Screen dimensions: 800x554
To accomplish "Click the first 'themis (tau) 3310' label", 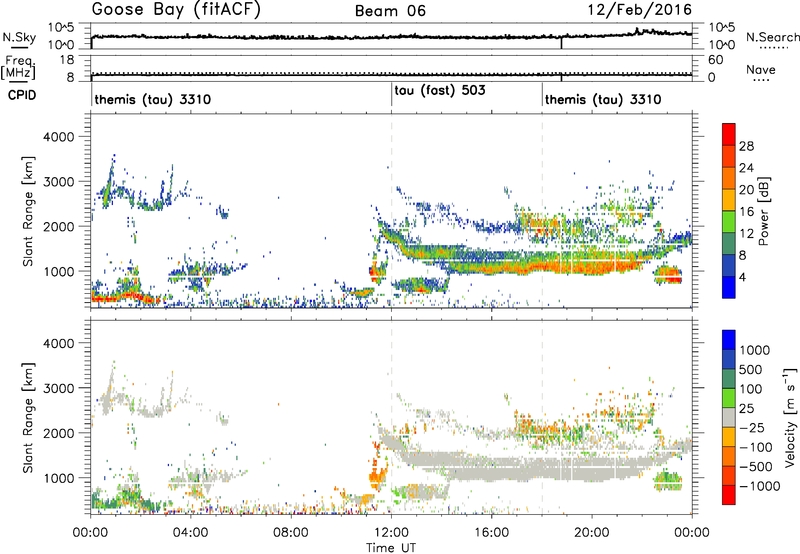I will point(153,99).
